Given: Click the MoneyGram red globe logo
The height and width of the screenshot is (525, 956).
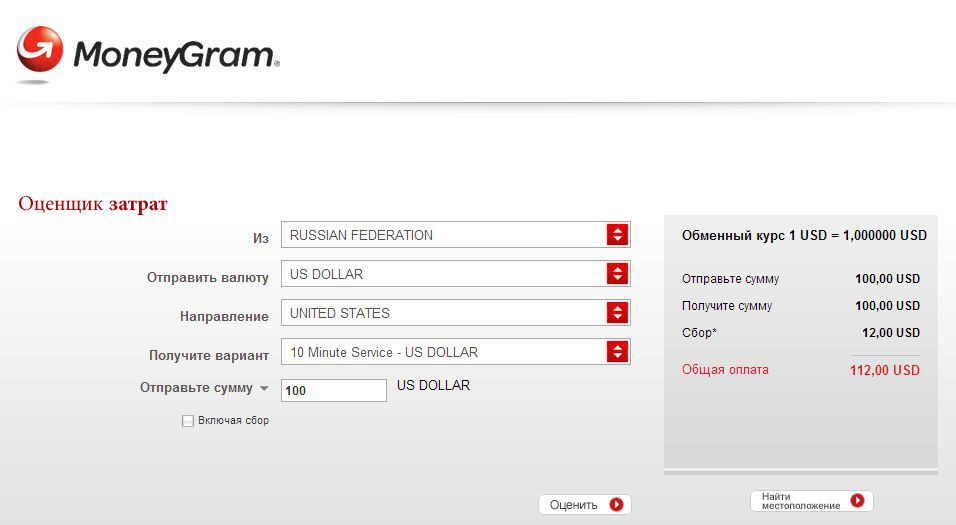Looking at the screenshot, I should click(x=39, y=52).
